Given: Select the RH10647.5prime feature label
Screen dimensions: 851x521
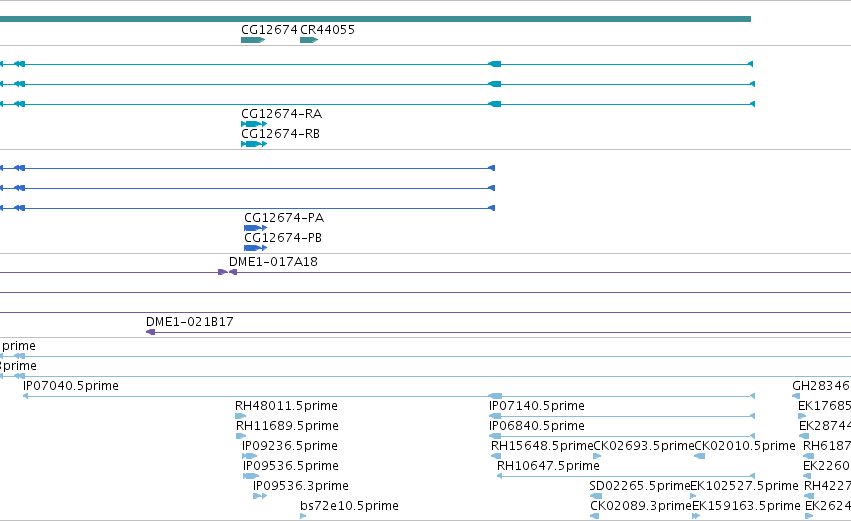Looking at the screenshot, I should coord(548,466).
